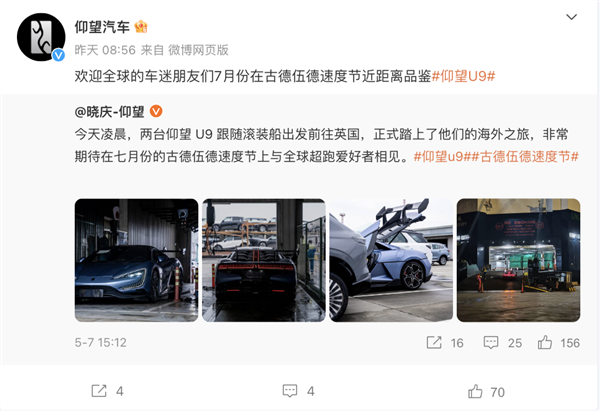Open the #仰望U9# hashtag link
This screenshot has width=600, height=411.
click(463, 76)
